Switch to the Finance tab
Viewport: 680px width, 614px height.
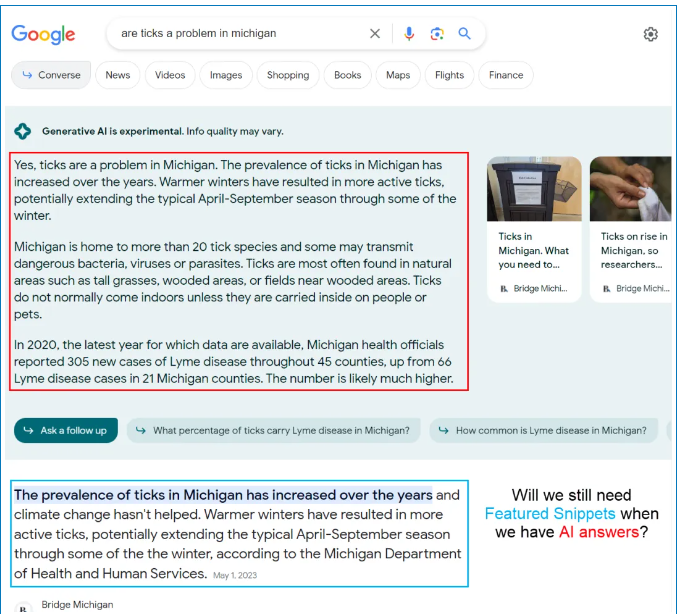click(506, 75)
